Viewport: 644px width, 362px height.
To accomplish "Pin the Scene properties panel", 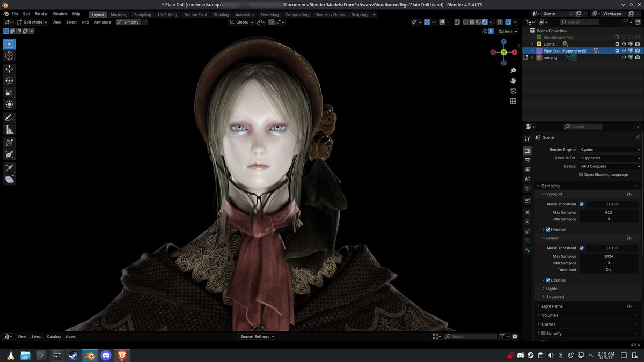I will point(638,137).
